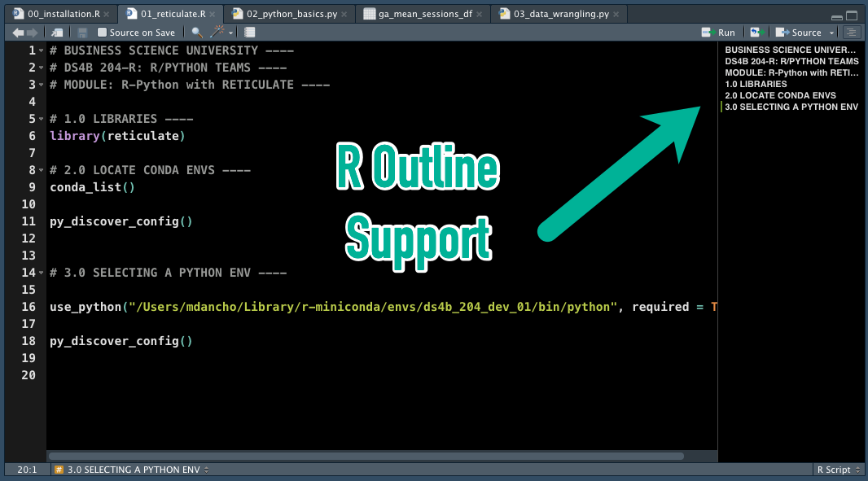Open the R Script file type selector
Screen dimensions: 868x481
point(839,470)
